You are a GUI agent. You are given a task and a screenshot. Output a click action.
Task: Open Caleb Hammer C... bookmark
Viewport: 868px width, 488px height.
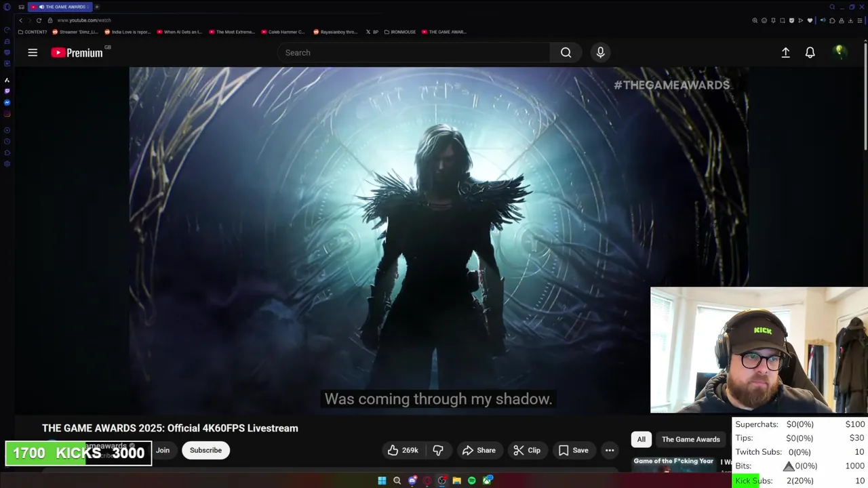click(284, 32)
